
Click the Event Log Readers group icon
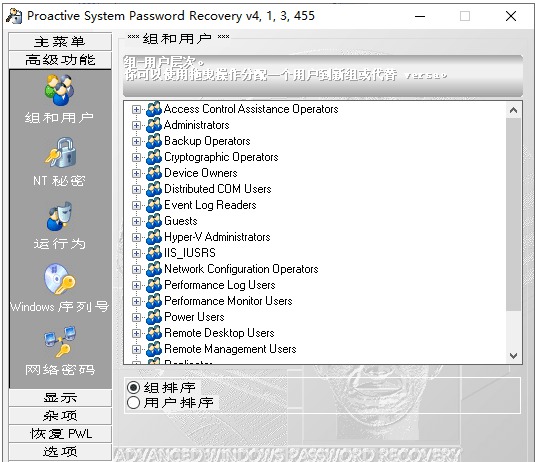[154, 205]
